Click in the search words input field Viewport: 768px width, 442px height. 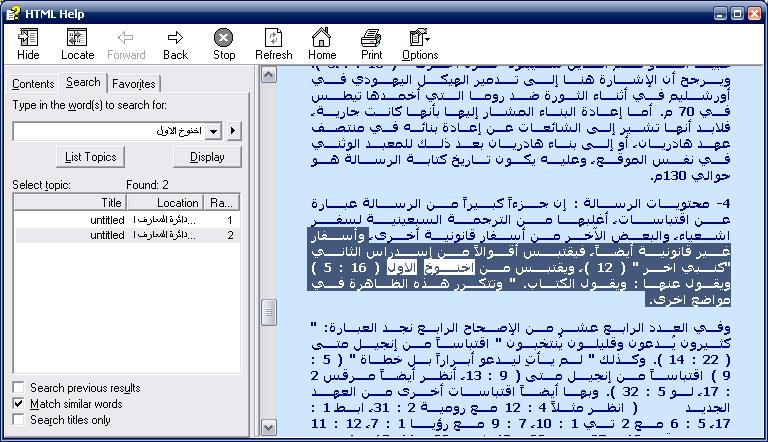[110, 131]
